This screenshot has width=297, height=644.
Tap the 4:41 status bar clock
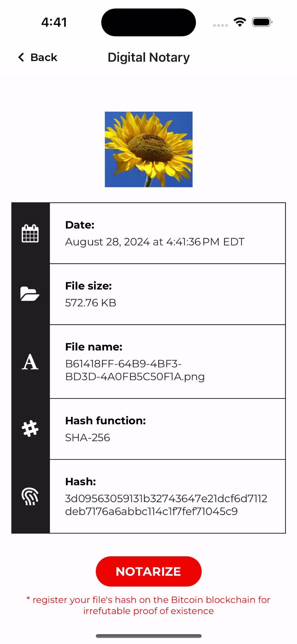tap(54, 22)
